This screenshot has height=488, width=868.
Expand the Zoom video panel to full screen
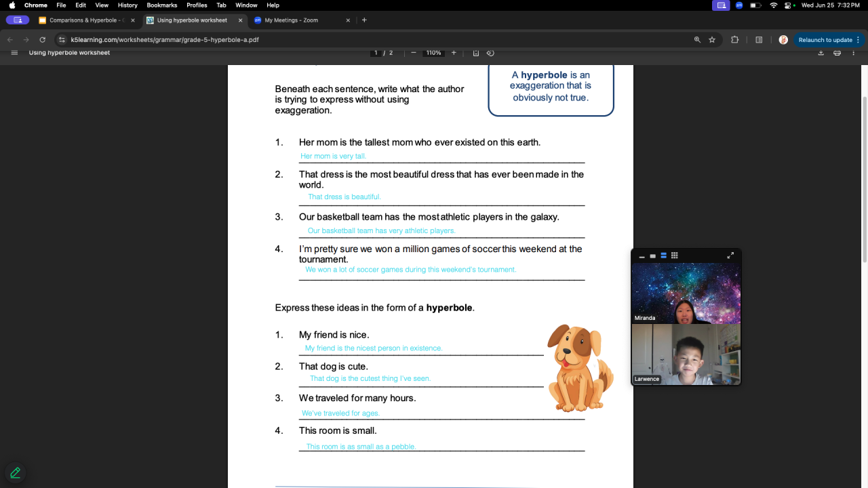(x=730, y=256)
